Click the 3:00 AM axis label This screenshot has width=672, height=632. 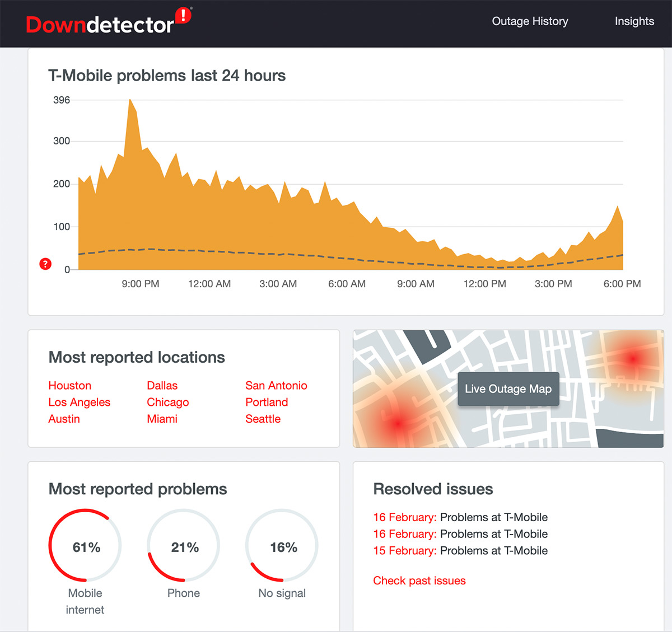pyautogui.click(x=278, y=284)
